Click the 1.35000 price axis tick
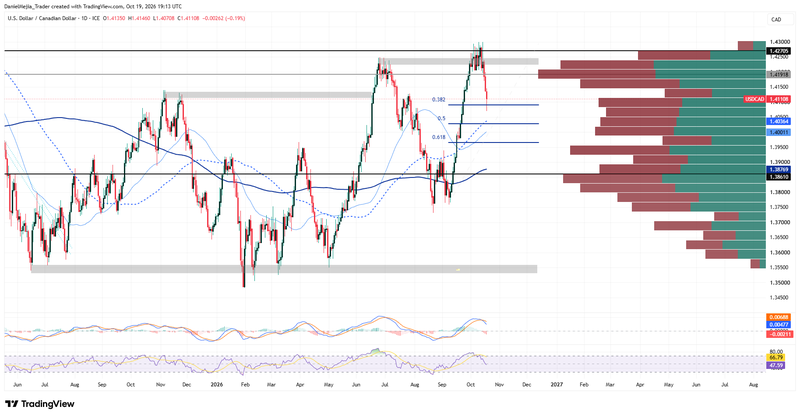The height and width of the screenshot is (417, 800). coord(780,283)
